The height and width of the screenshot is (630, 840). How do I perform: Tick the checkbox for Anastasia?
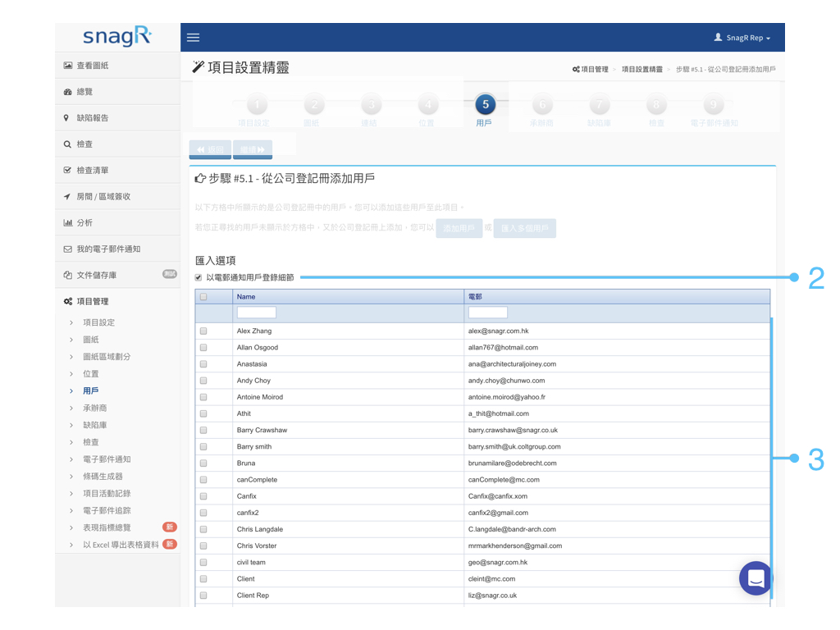pyautogui.click(x=203, y=364)
